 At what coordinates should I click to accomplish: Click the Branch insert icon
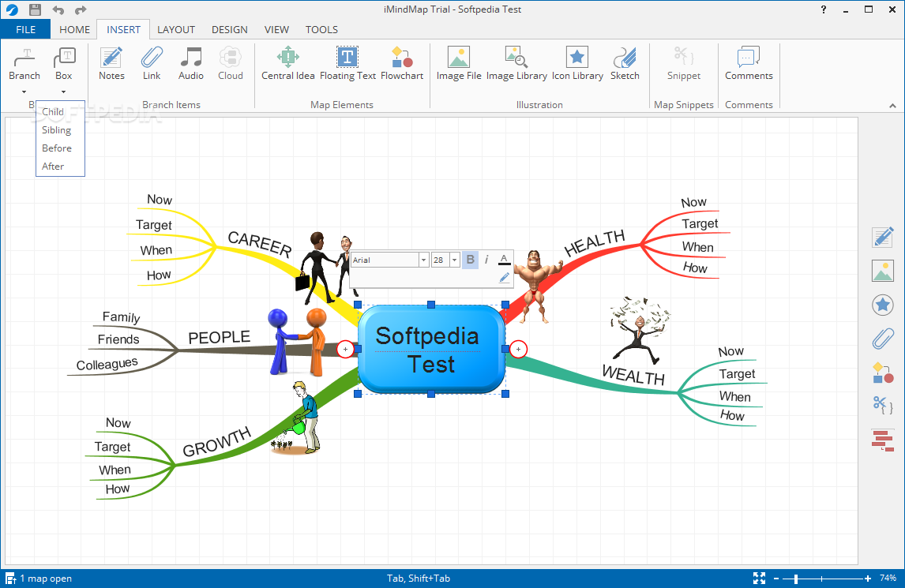coord(24,58)
